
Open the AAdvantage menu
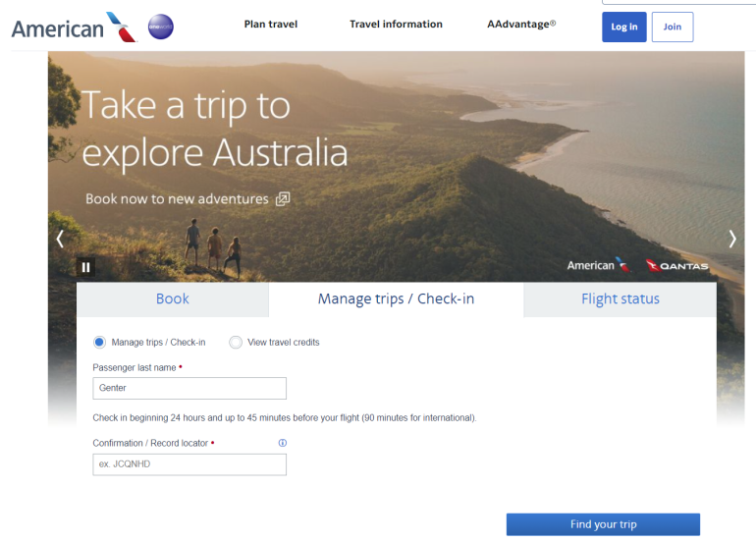pyautogui.click(x=521, y=25)
